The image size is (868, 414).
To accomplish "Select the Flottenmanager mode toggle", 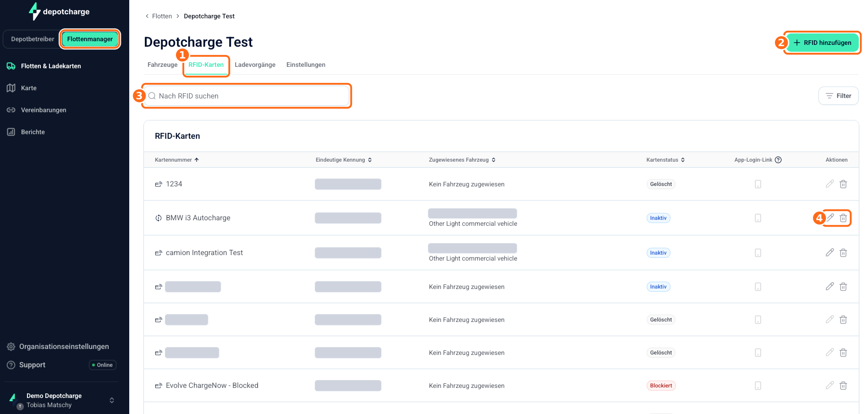I will [90, 39].
